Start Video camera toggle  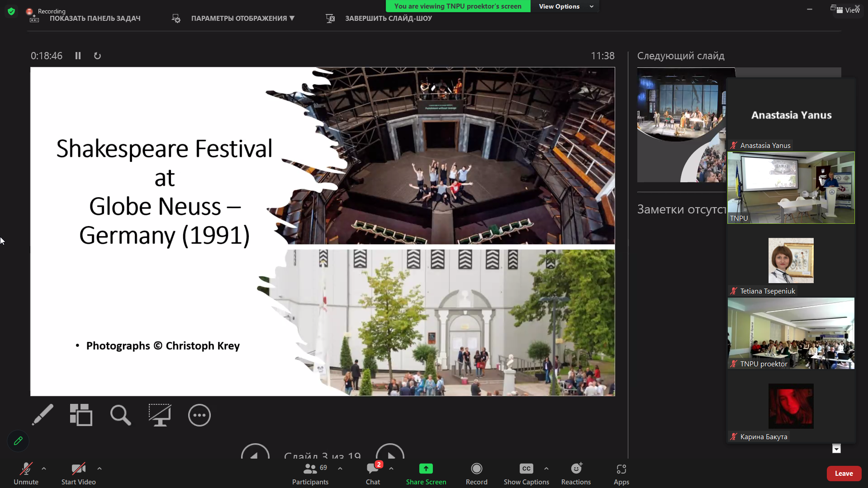78,473
